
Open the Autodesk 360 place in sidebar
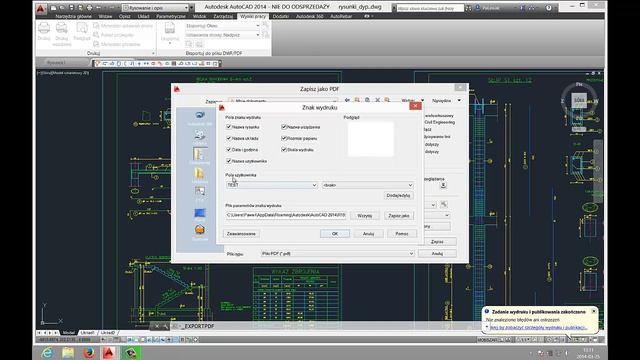pos(200,116)
